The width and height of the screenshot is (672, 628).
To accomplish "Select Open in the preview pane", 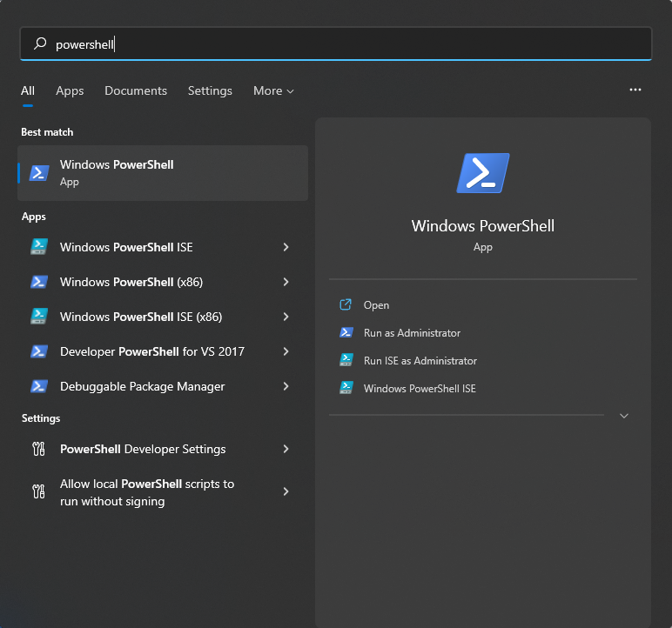I will coord(376,305).
